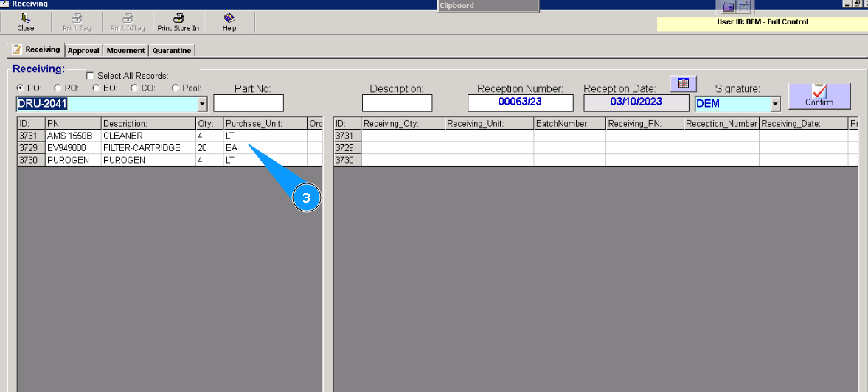
Task: Select the CO radio button
Action: click(134, 88)
